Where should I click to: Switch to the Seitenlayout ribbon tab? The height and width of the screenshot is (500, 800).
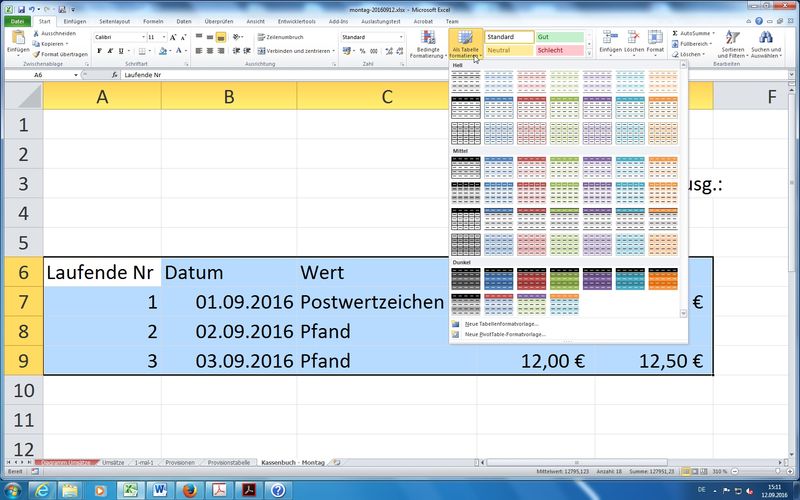[114, 21]
